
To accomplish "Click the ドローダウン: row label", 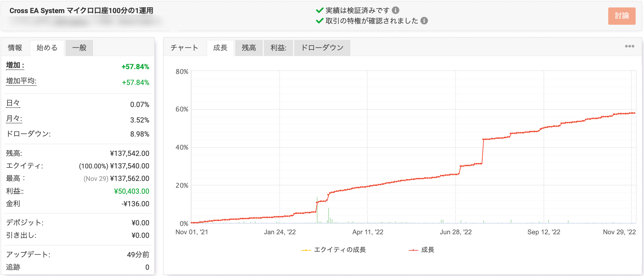I will pyautogui.click(x=28, y=134).
